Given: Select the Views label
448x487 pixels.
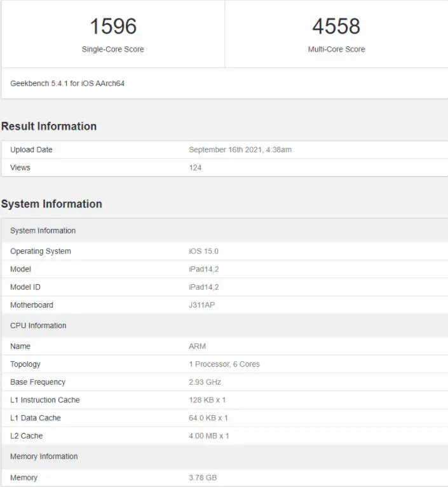Looking at the screenshot, I should 20,168.
